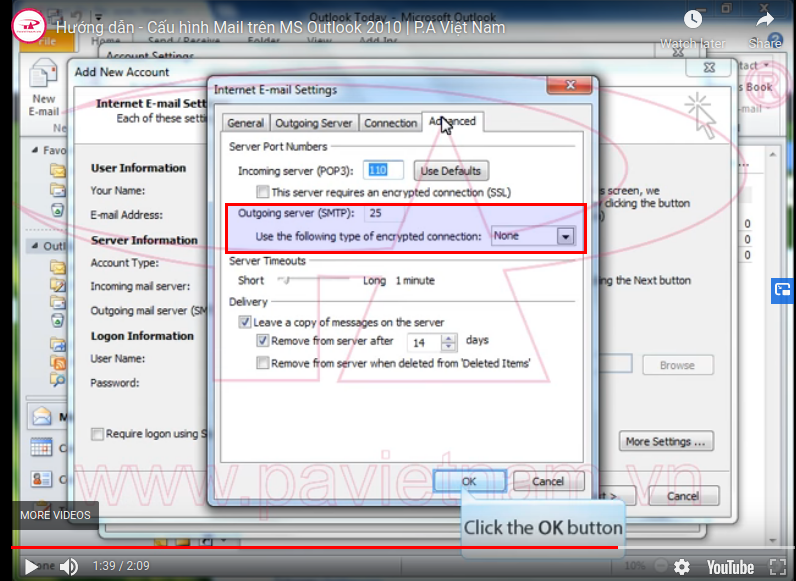
Task: Toggle Require logon using SPA checkbox
Action: click(97, 434)
